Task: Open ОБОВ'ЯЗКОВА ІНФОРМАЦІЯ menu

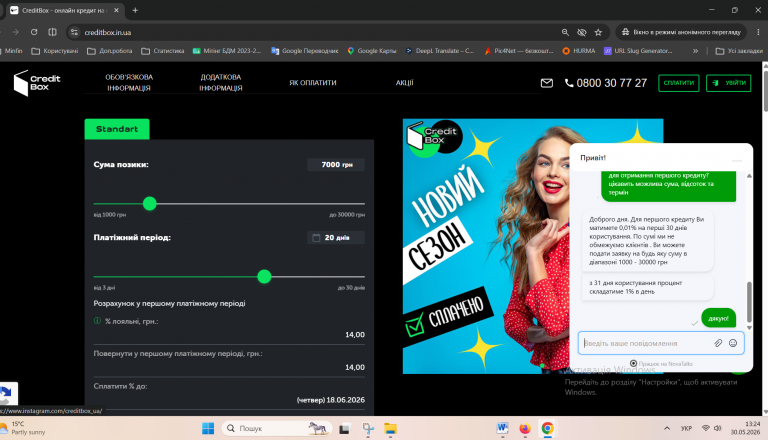Action: click(x=129, y=83)
